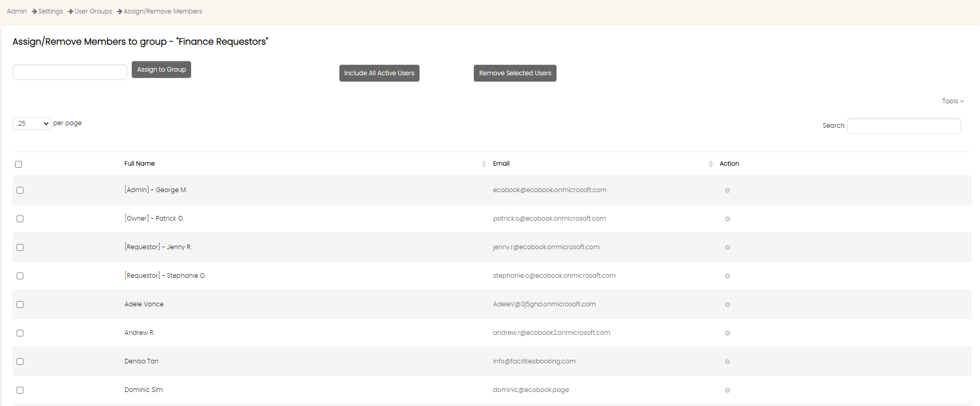Screen dimensions: 980x406
Task: Open action gear for Stephanie O. row
Action: click(727, 276)
